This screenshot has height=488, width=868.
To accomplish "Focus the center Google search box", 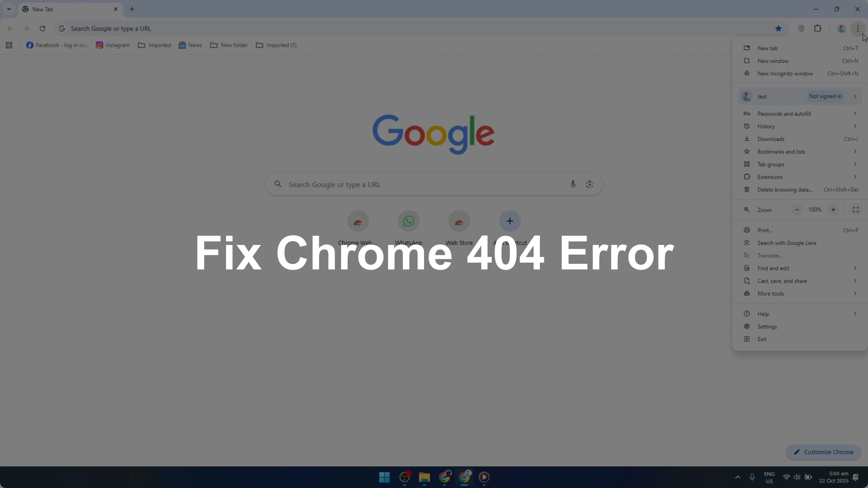I will tap(434, 184).
